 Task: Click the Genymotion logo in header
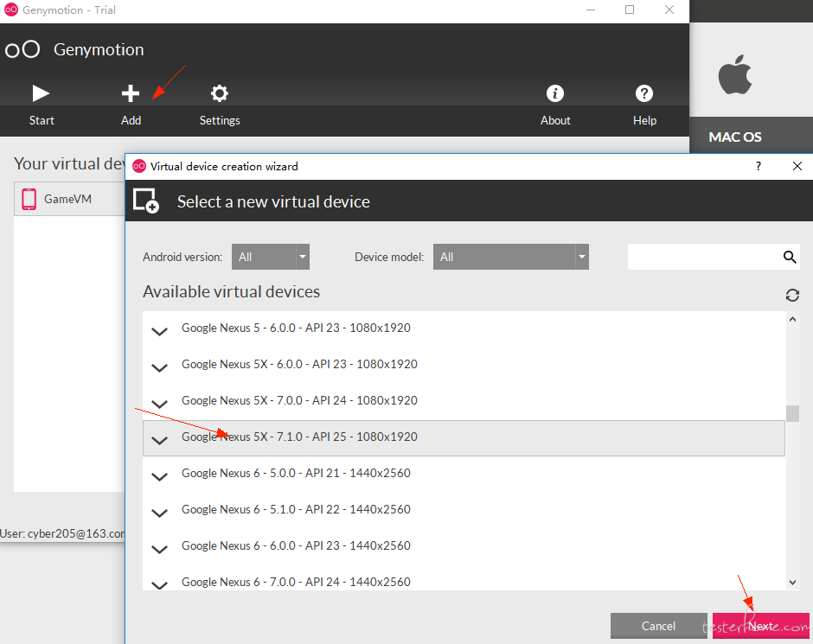coord(22,49)
